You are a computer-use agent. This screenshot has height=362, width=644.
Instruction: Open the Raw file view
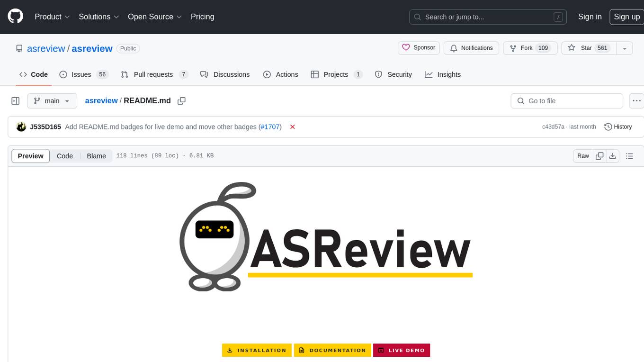pyautogui.click(x=583, y=156)
